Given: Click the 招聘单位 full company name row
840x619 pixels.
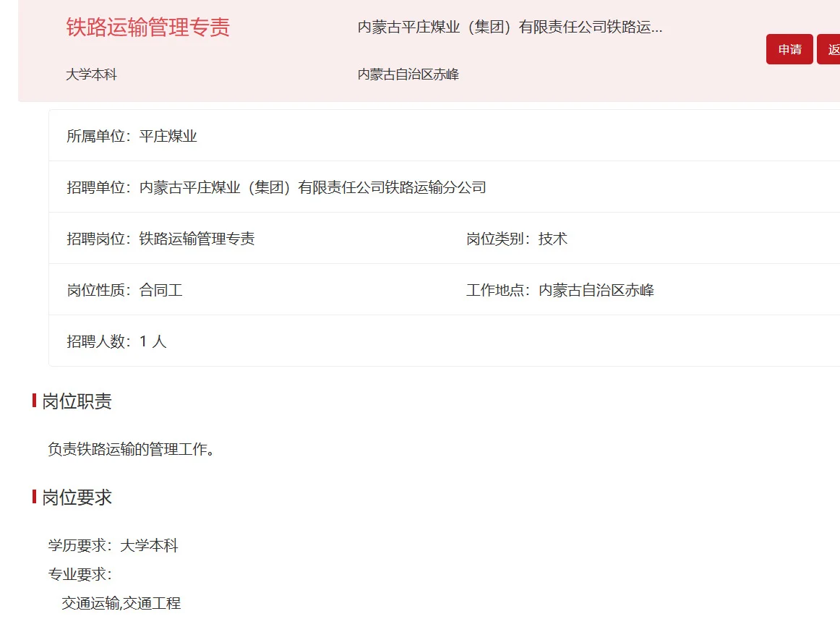Looking at the screenshot, I should [x=444, y=187].
